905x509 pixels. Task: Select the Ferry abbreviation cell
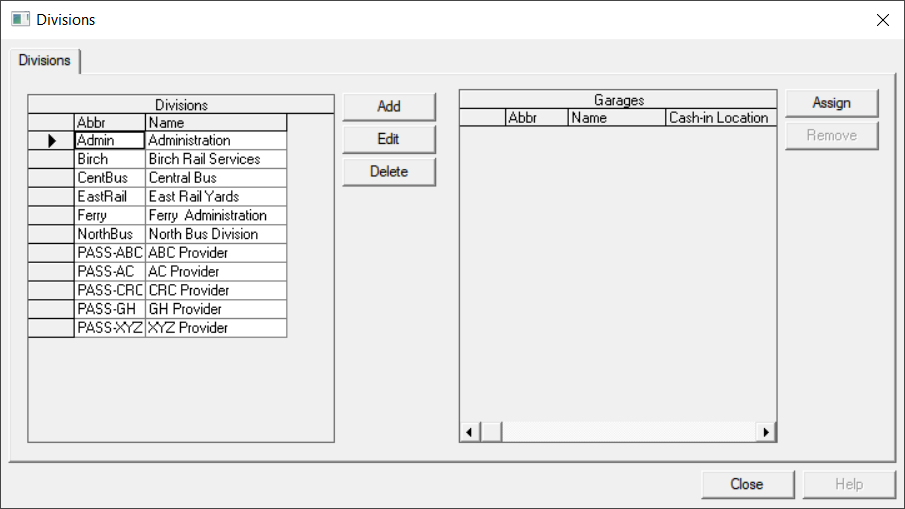pos(110,215)
